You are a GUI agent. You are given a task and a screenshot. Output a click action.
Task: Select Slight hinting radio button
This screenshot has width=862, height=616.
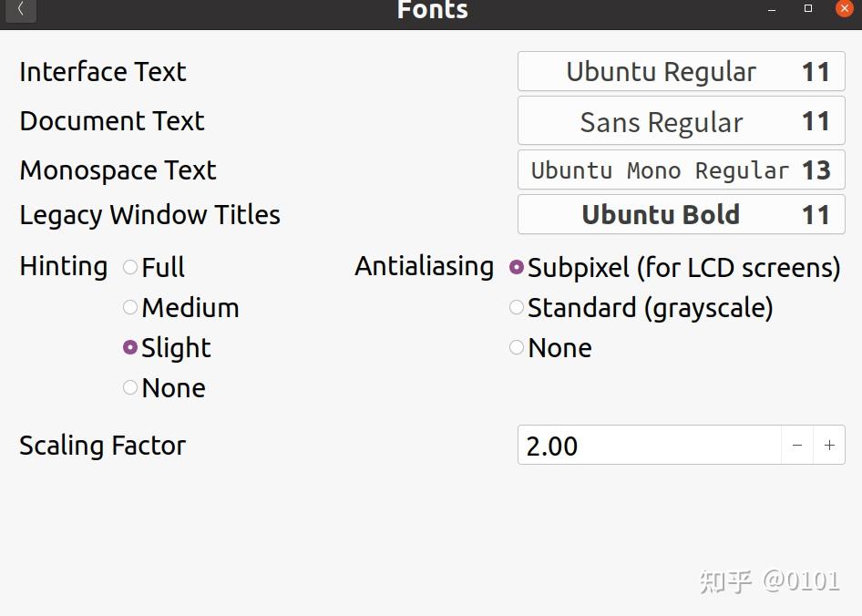point(130,347)
